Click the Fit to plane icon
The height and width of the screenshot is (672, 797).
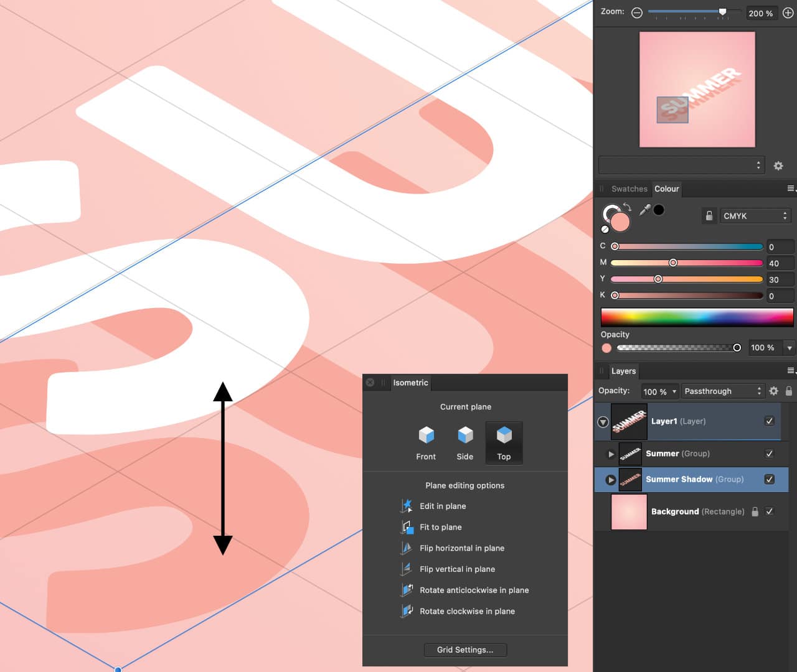408,527
